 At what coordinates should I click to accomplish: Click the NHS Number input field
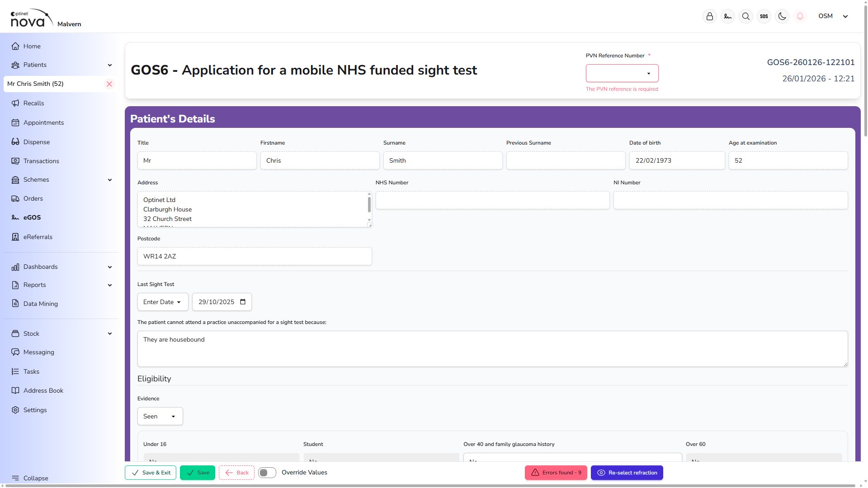(x=492, y=200)
